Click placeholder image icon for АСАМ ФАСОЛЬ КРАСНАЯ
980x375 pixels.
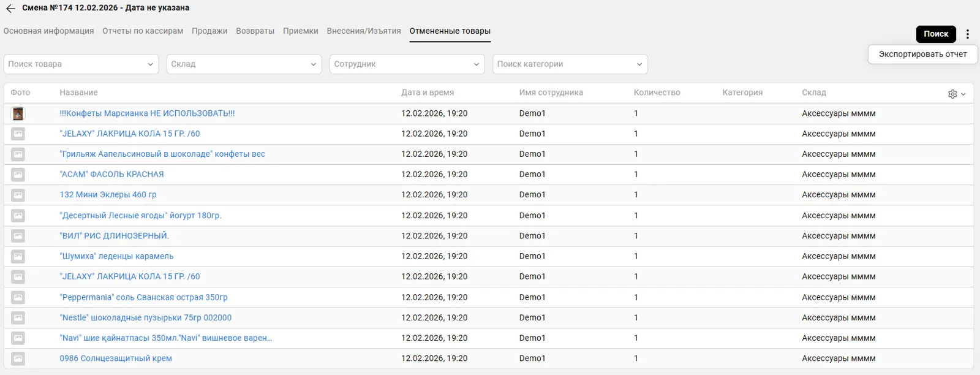18,175
